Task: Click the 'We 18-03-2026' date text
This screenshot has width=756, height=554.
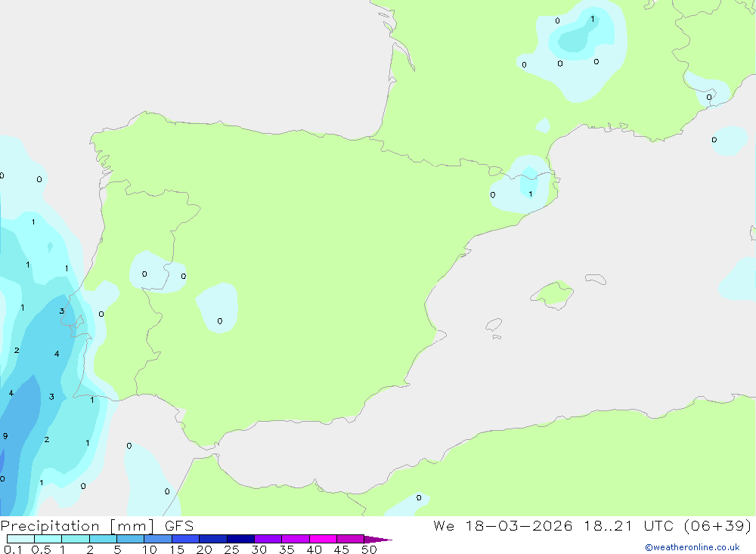Action: tap(503, 525)
